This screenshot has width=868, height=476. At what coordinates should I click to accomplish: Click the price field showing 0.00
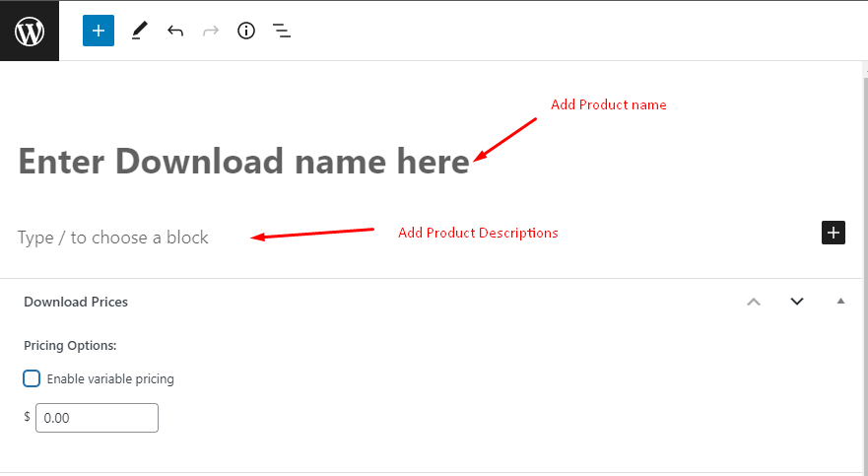click(97, 418)
